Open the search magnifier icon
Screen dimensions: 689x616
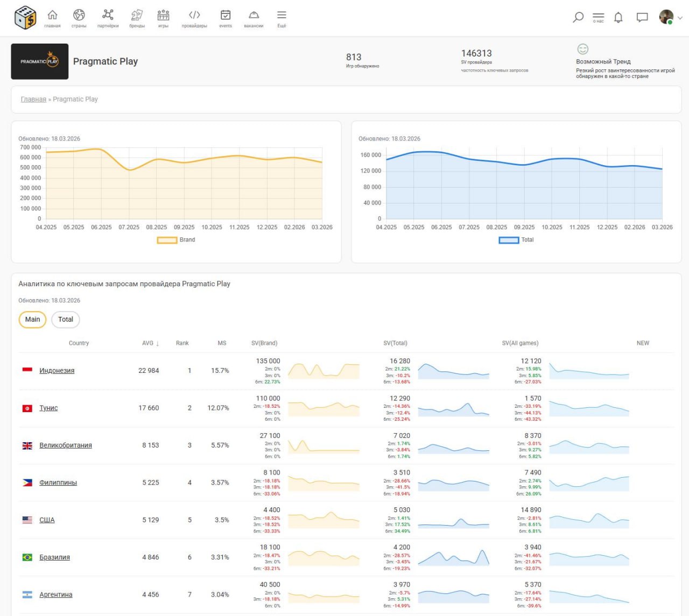[x=578, y=17]
